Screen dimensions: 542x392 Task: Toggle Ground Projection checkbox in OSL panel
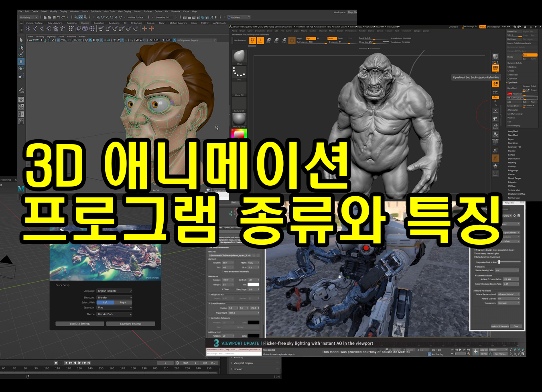click(209, 303)
